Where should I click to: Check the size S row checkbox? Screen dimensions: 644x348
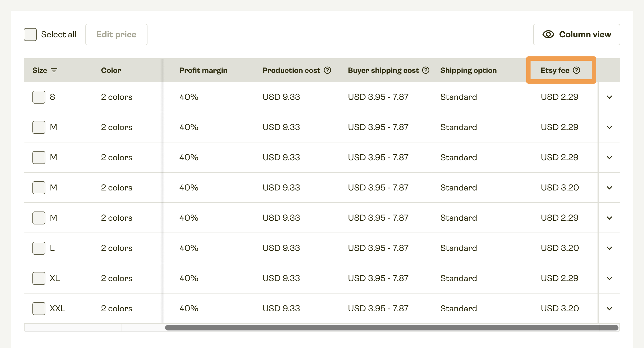tap(39, 97)
